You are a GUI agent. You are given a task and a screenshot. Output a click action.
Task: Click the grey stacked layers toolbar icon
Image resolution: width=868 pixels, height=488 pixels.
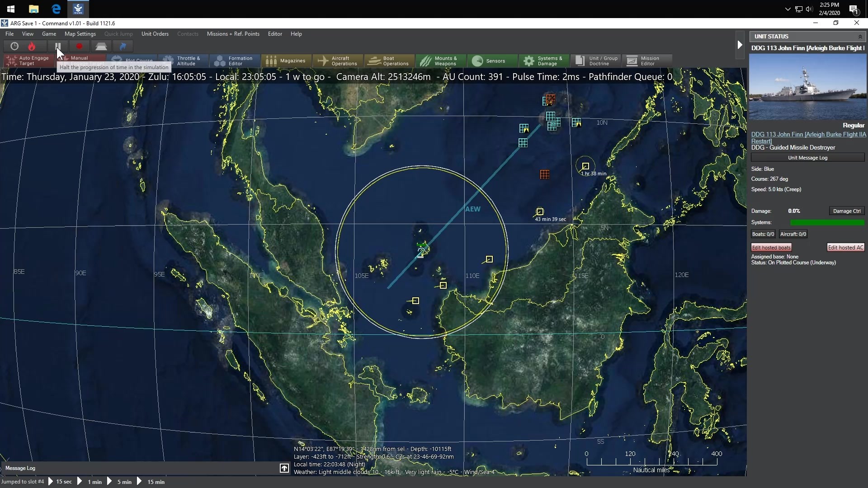101,46
